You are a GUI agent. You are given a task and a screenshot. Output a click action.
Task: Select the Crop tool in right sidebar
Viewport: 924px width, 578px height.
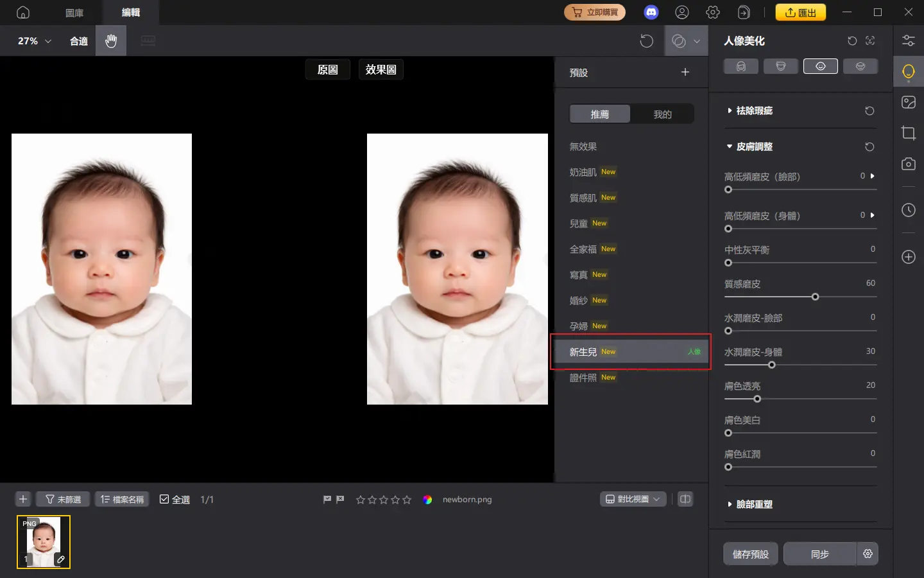909,133
